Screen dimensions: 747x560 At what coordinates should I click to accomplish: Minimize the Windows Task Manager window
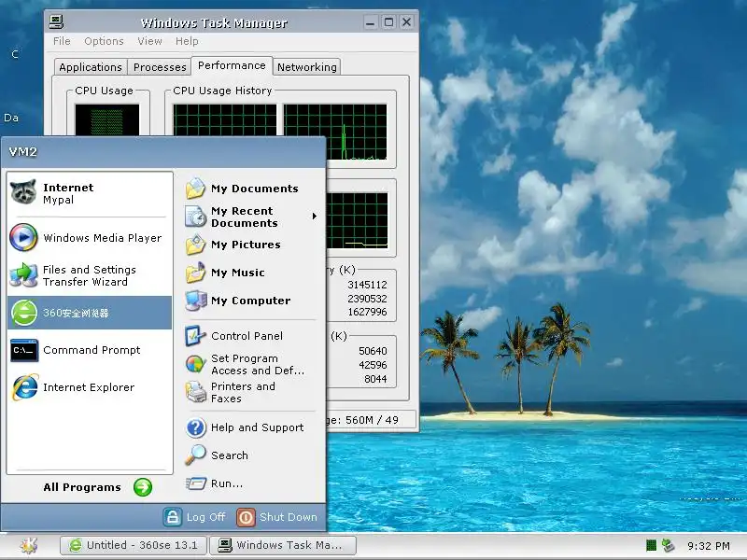371,21
